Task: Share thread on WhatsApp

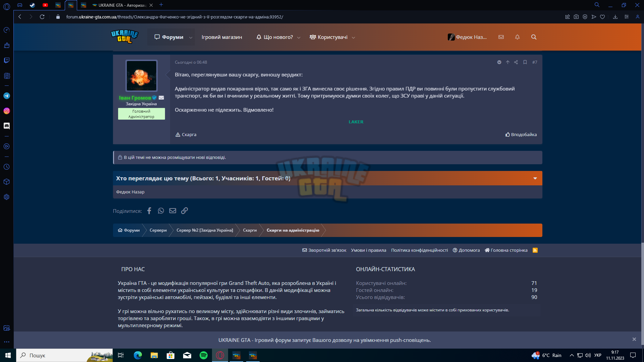Action: click(161, 211)
